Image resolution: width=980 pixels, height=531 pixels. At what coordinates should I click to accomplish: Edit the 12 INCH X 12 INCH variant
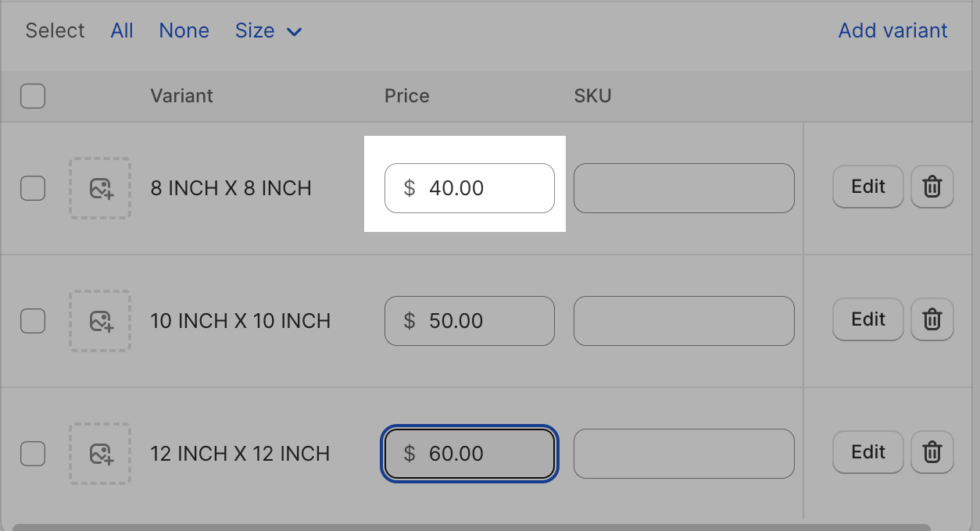867,453
